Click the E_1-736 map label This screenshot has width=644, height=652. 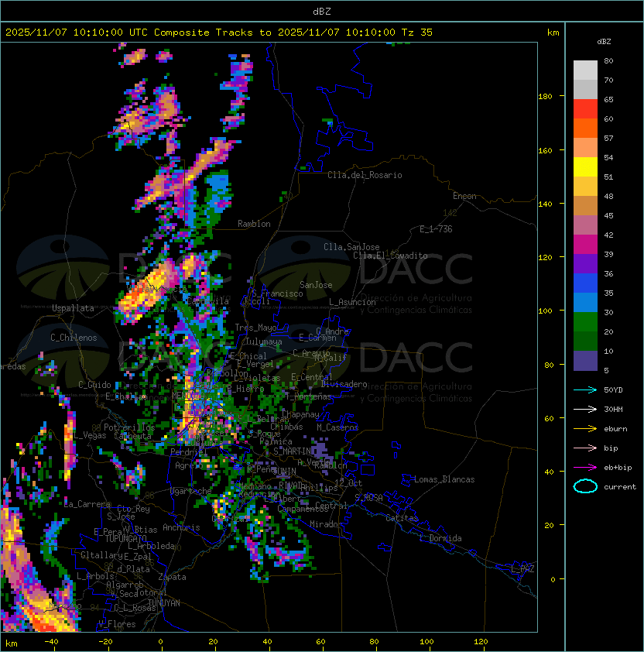tap(436, 229)
